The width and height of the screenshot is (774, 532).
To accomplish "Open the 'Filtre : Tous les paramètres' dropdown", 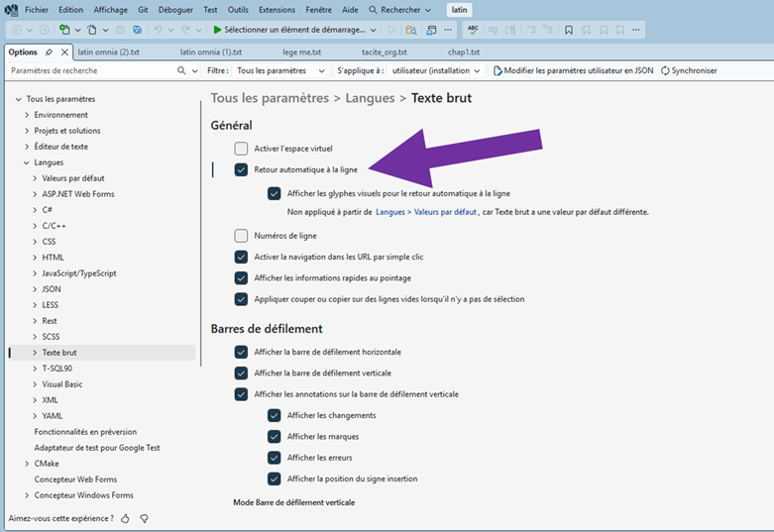I will point(266,71).
